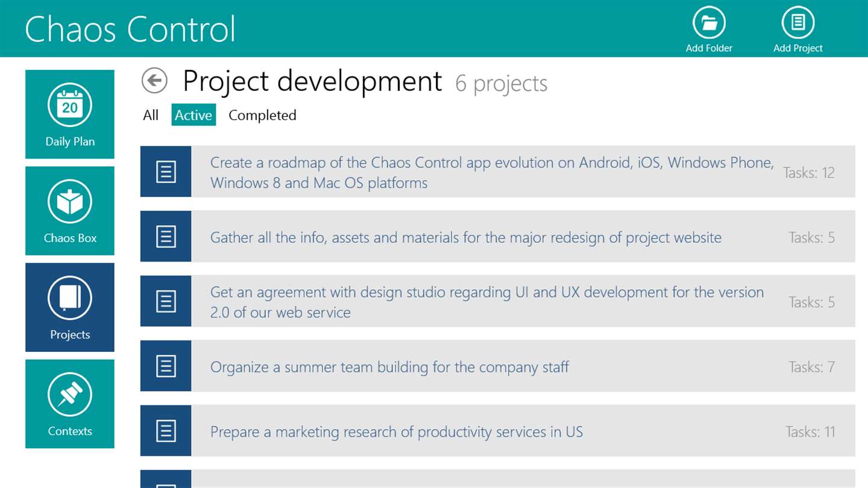Image resolution: width=868 pixels, height=488 pixels.
Task: Click the Tasks: 12 count label
Action: (x=808, y=173)
